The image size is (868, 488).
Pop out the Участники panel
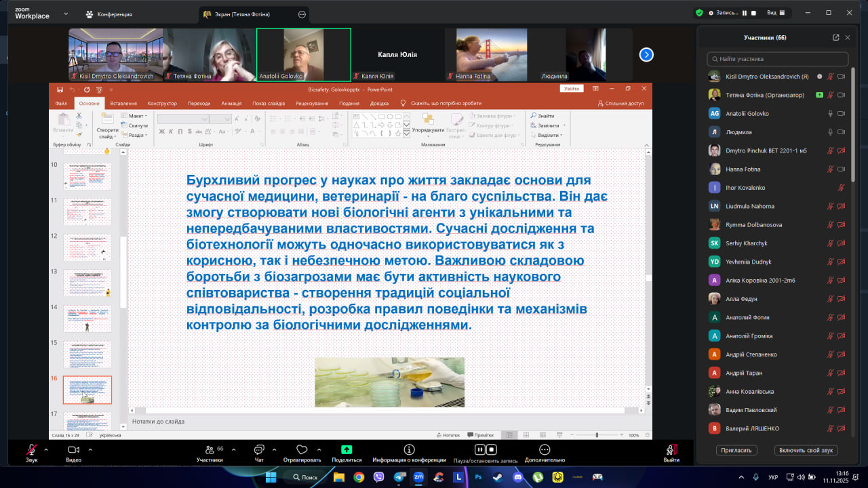(835, 38)
